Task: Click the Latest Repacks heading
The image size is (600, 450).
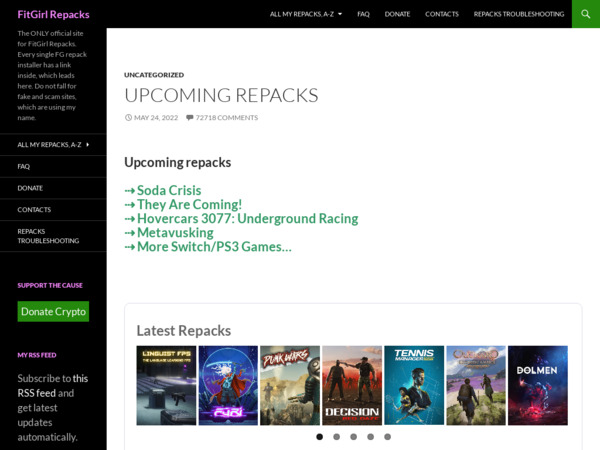Action: pos(184,331)
